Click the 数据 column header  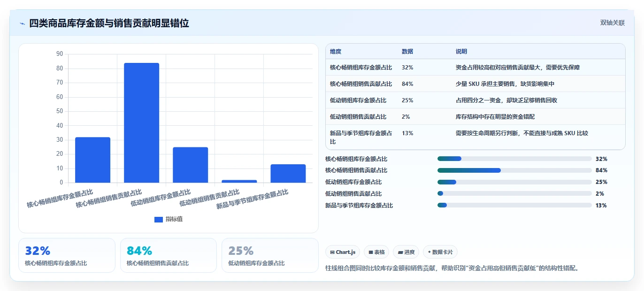(407, 52)
